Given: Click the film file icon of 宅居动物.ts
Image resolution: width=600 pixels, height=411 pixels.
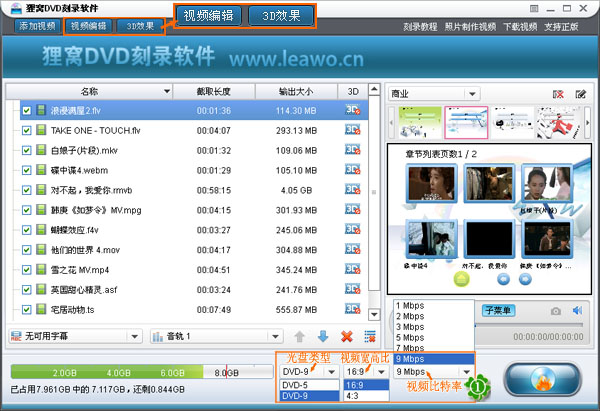Looking at the screenshot, I should [41, 309].
